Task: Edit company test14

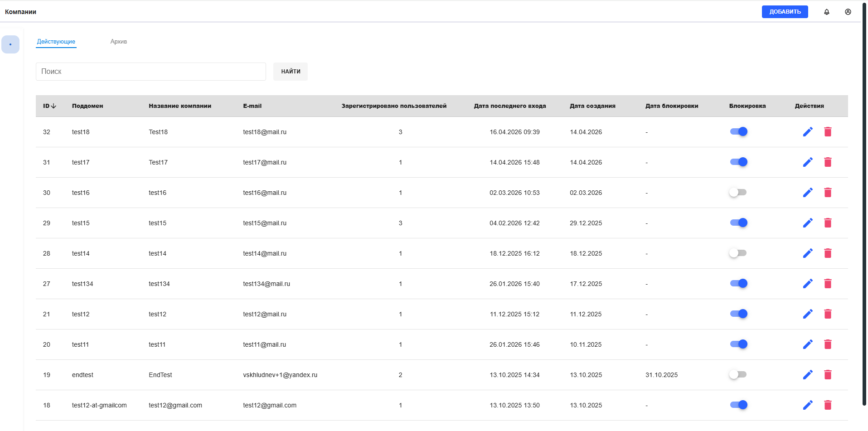Action: click(x=808, y=253)
